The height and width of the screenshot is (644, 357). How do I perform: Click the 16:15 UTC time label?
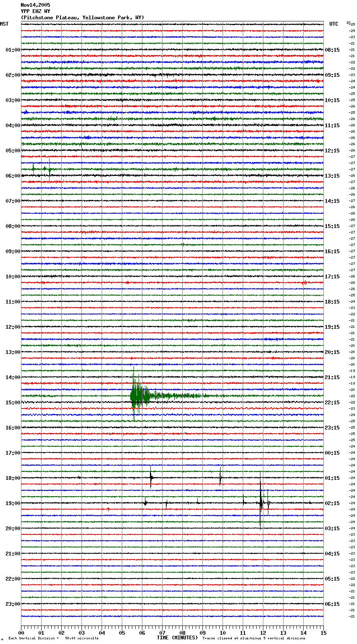(332, 251)
